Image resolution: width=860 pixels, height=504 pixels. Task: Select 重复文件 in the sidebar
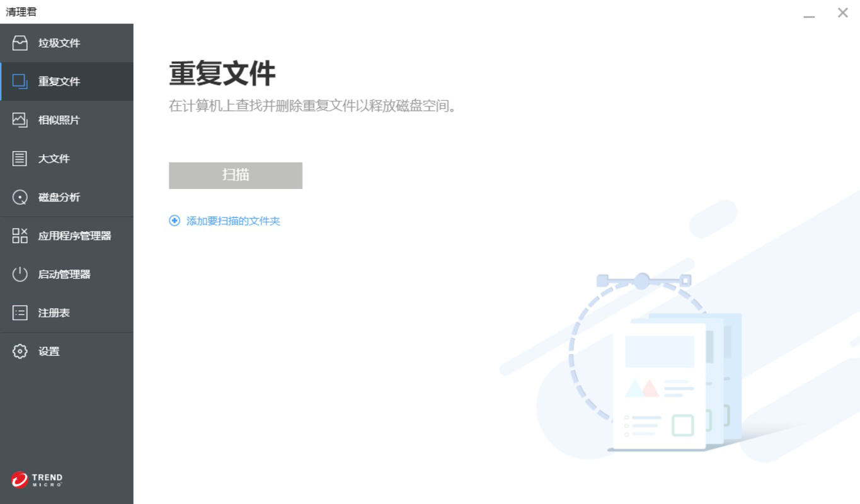tap(67, 81)
